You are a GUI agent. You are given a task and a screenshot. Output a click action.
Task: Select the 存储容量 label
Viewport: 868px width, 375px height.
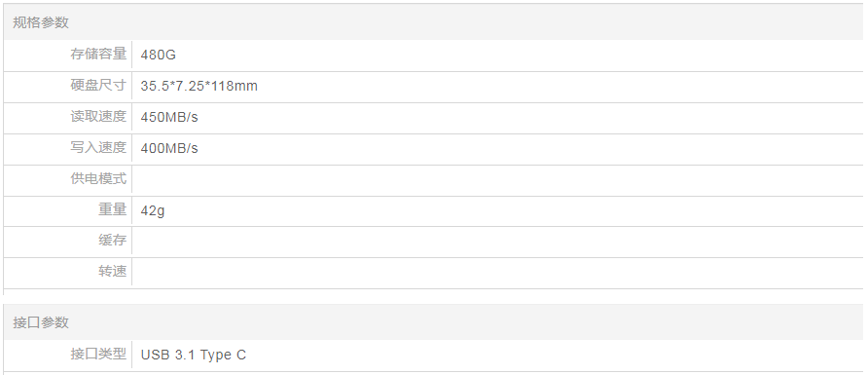[98, 55]
